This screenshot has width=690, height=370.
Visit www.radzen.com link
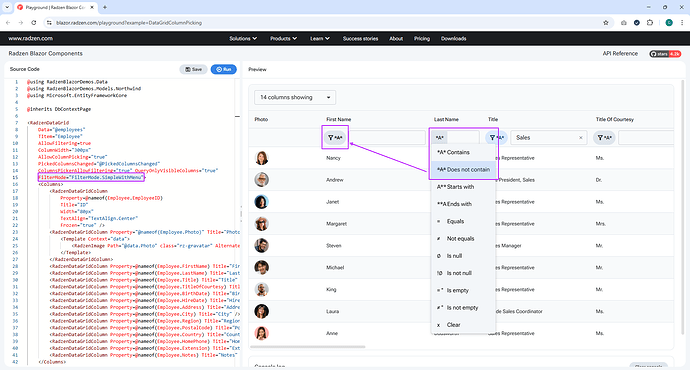(x=30, y=38)
